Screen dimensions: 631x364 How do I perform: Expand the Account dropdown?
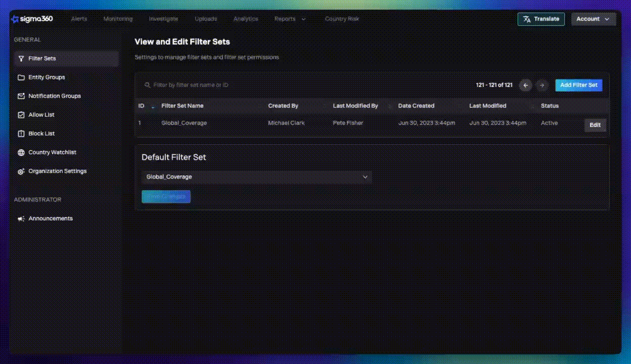click(593, 19)
